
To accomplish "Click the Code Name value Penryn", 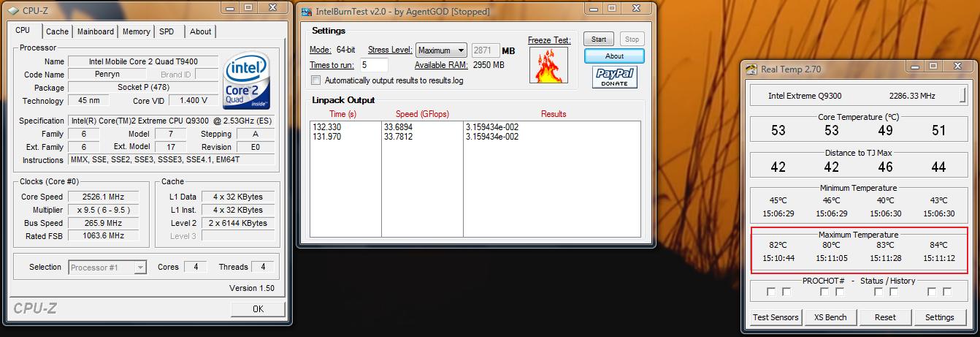I will (x=107, y=75).
